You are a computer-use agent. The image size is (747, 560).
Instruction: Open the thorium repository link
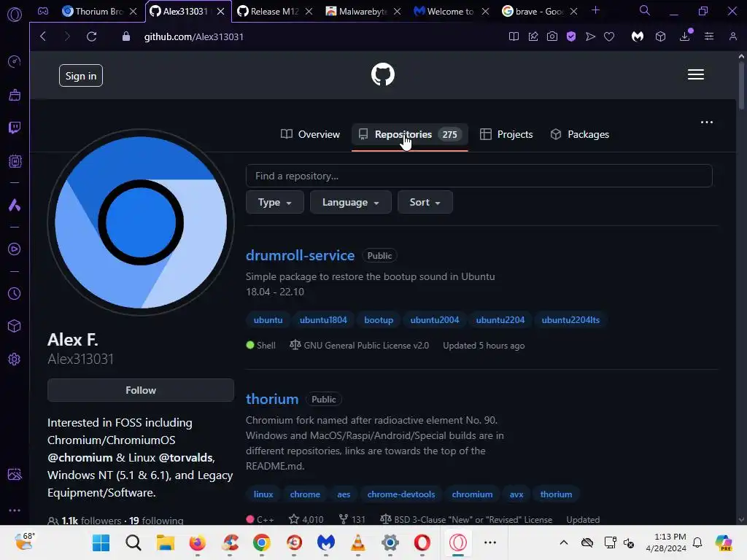pyautogui.click(x=272, y=399)
